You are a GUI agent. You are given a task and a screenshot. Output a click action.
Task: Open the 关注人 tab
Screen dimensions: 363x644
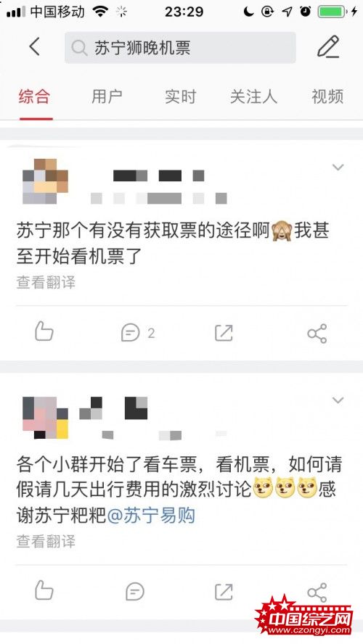pos(253,96)
